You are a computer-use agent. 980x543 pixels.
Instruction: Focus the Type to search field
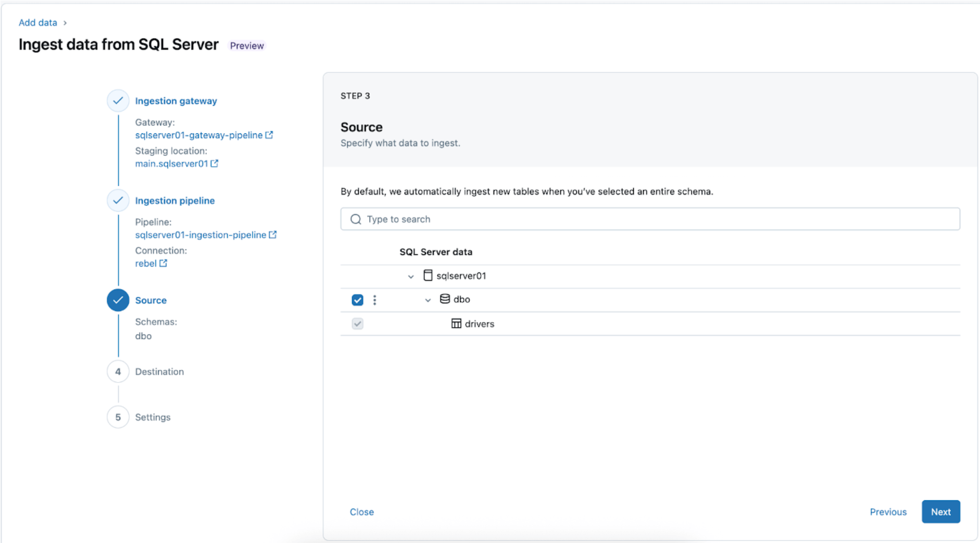650,219
